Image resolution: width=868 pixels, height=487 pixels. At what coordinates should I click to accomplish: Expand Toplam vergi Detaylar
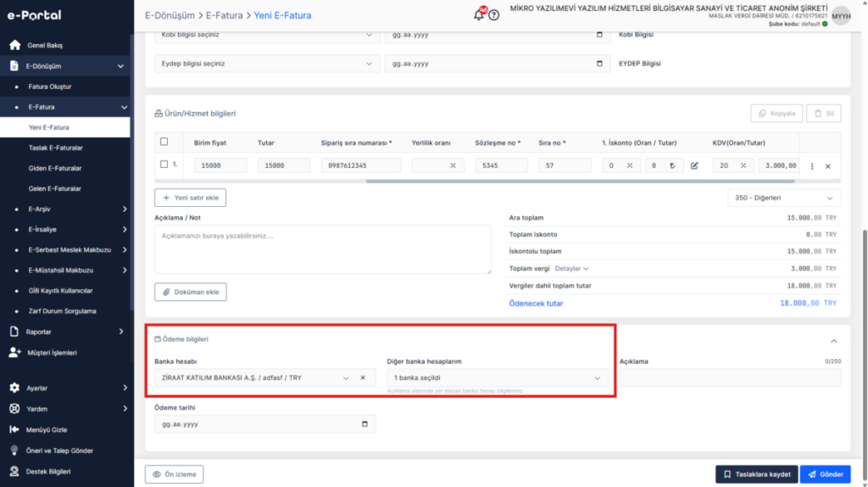572,269
